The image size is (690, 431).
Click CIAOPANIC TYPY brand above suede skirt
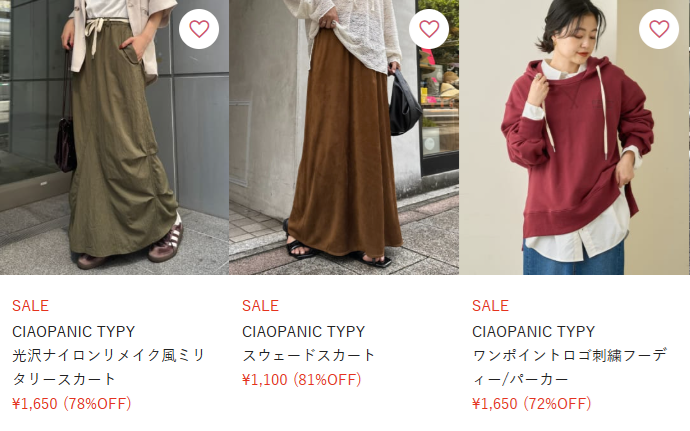(304, 332)
